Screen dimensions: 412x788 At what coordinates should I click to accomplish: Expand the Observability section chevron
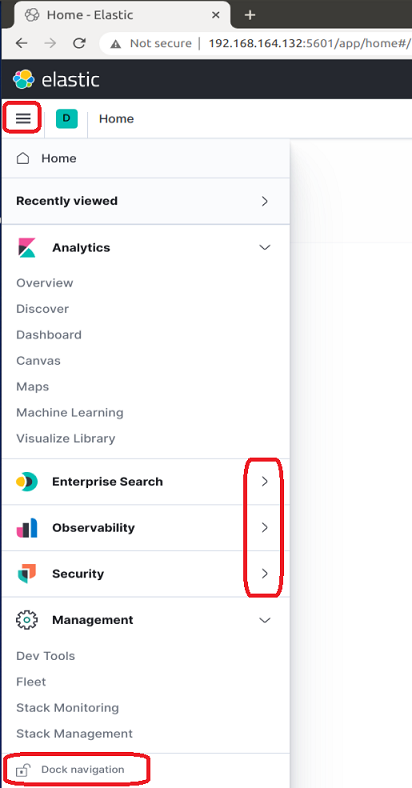[265, 528]
